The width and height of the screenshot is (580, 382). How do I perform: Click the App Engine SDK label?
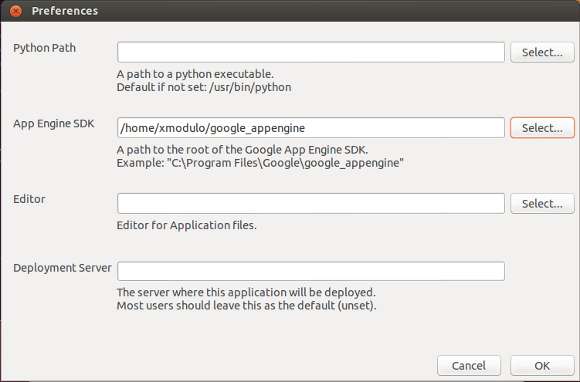(x=54, y=124)
